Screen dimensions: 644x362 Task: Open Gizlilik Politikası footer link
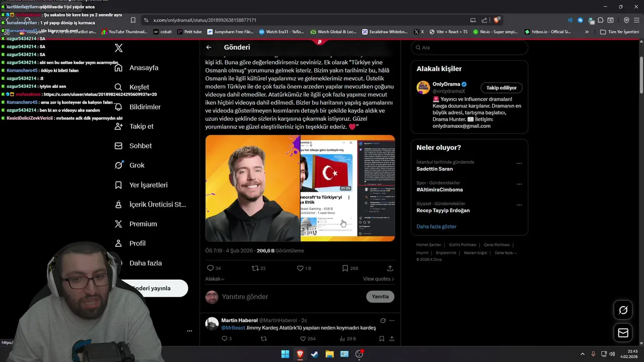[x=462, y=245]
